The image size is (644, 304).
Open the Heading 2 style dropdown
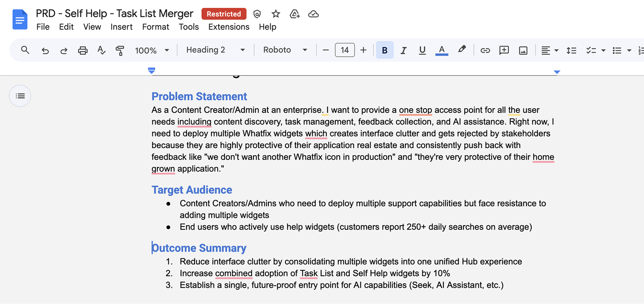click(215, 50)
